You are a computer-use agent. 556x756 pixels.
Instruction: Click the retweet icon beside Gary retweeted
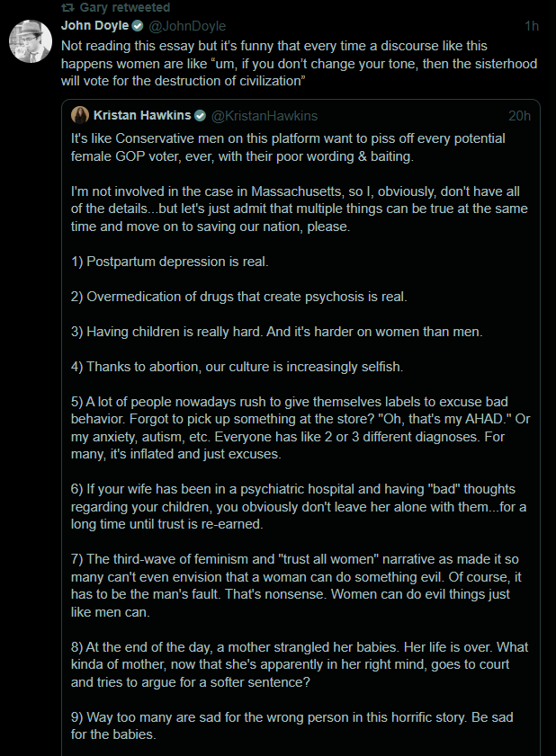67,7
